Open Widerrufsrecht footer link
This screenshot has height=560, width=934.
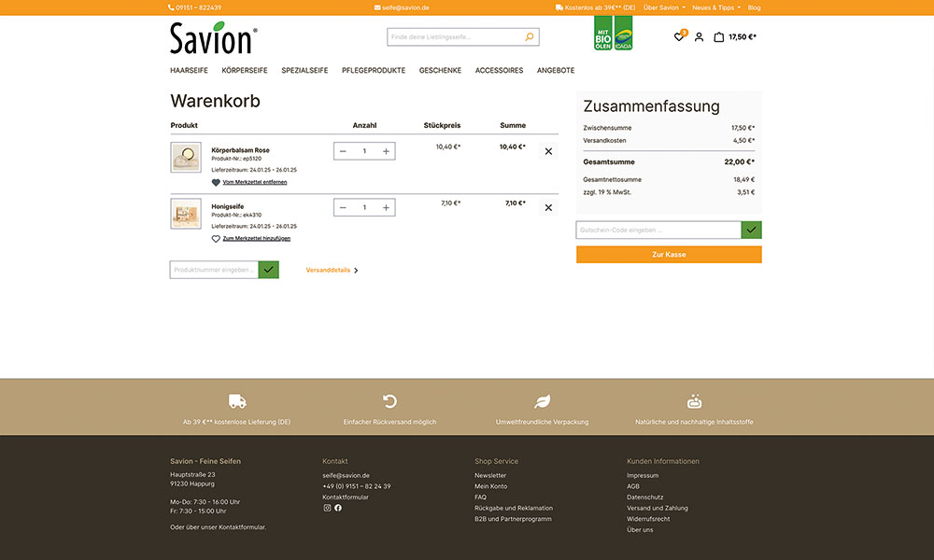(x=648, y=519)
